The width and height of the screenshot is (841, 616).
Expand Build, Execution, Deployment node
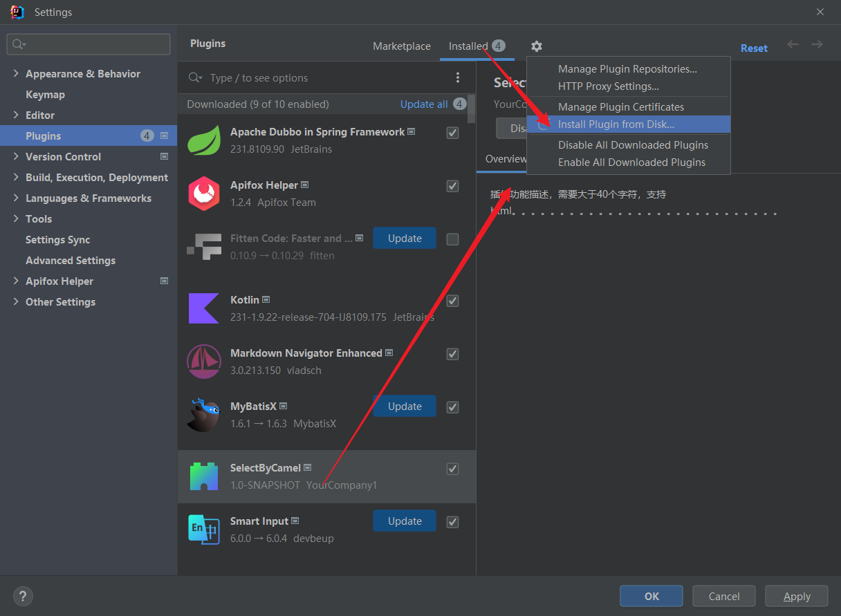click(16, 177)
